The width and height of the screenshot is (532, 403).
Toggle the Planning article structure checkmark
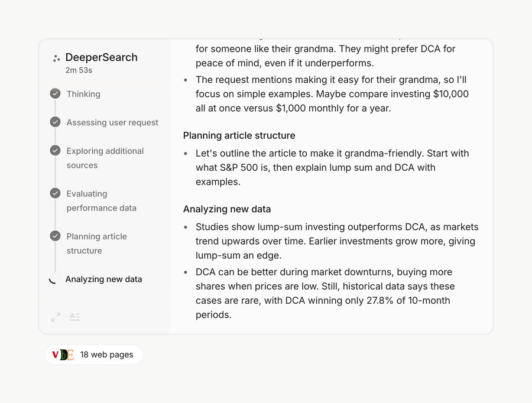click(55, 236)
